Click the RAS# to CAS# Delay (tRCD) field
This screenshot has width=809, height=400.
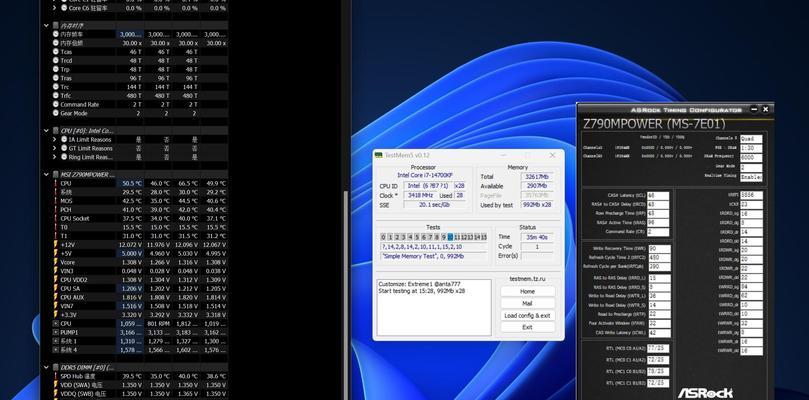[658, 205]
